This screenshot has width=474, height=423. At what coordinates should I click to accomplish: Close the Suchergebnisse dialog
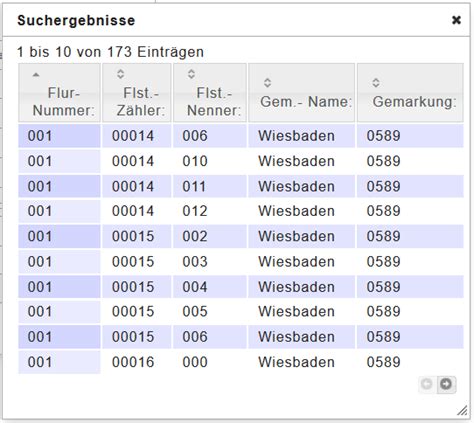pyautogui.click(x=456, y=20)
